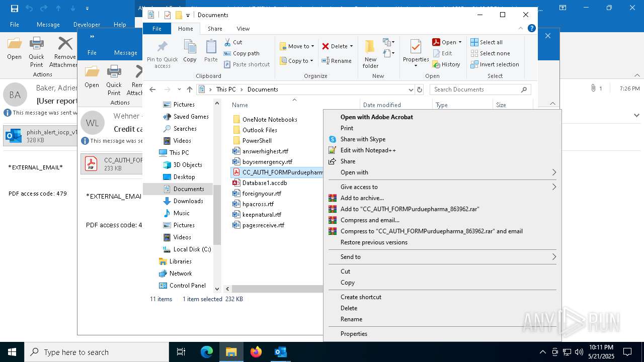
Task: Choose Print from context menu
Action: pyautogui.click(x=442, y=128)
